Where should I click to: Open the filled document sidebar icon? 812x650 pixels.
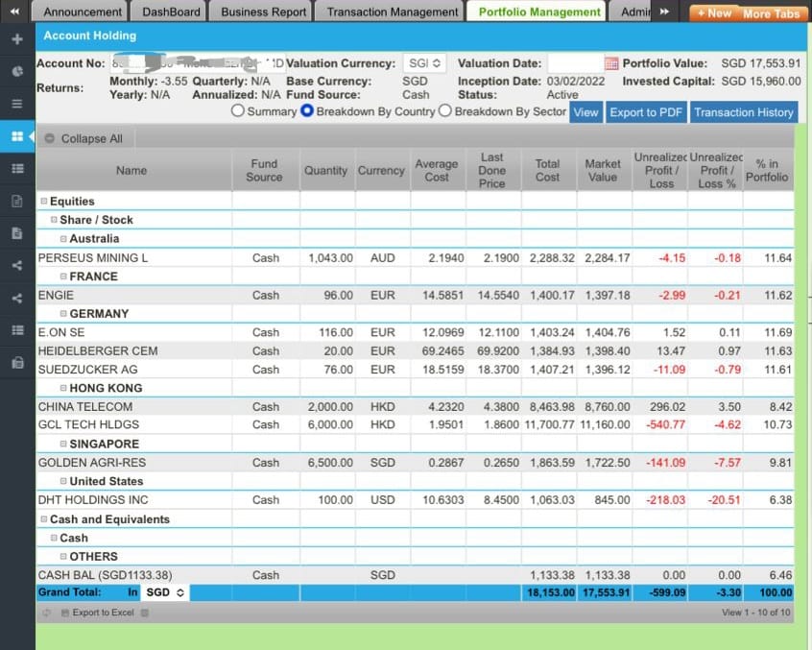[17, 233]
